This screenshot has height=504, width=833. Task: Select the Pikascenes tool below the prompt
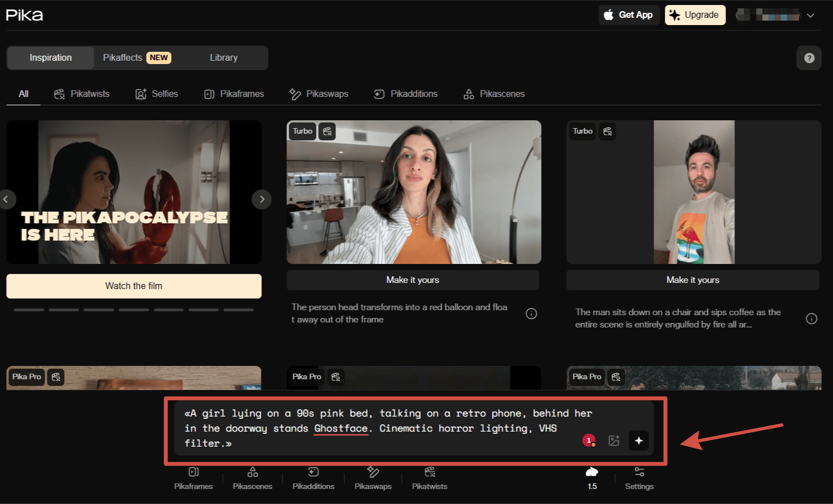[x=252, y=479]
